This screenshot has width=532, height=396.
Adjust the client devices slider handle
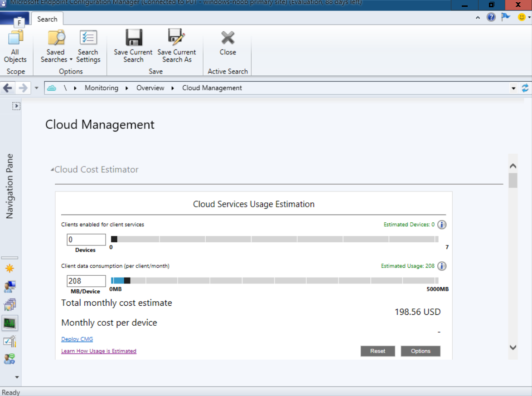click(114, 239)
